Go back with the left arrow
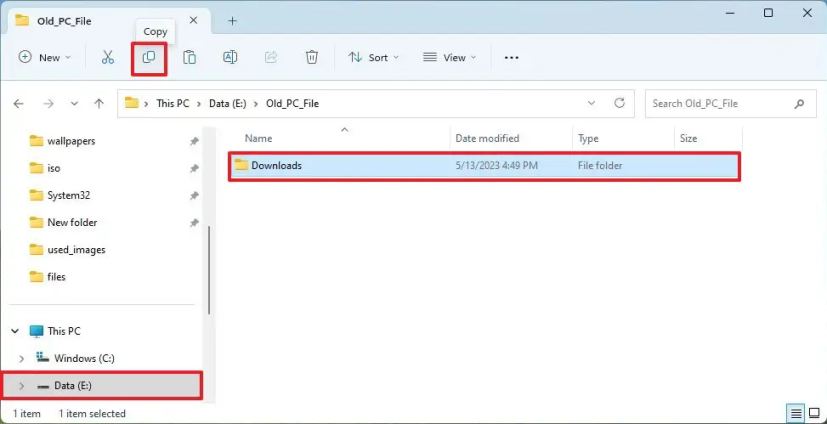Screen dimensions: 827x424 coord(18,104)
